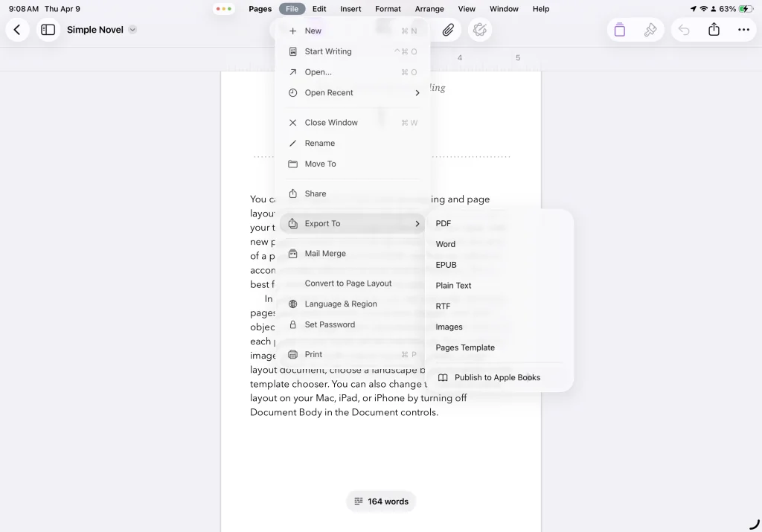Click the globe icon beside Language & Region
The image size is (762, 532).
tap(292, 304)
